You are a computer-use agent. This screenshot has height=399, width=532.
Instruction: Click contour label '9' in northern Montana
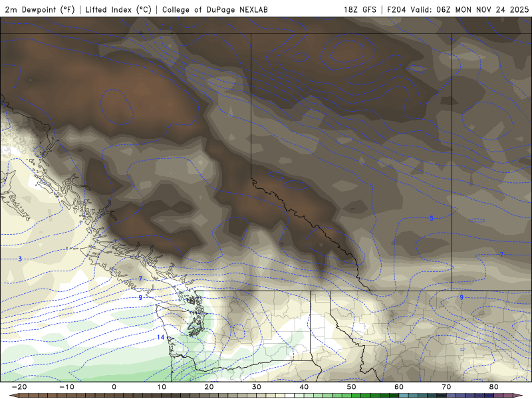coord(462,297)
